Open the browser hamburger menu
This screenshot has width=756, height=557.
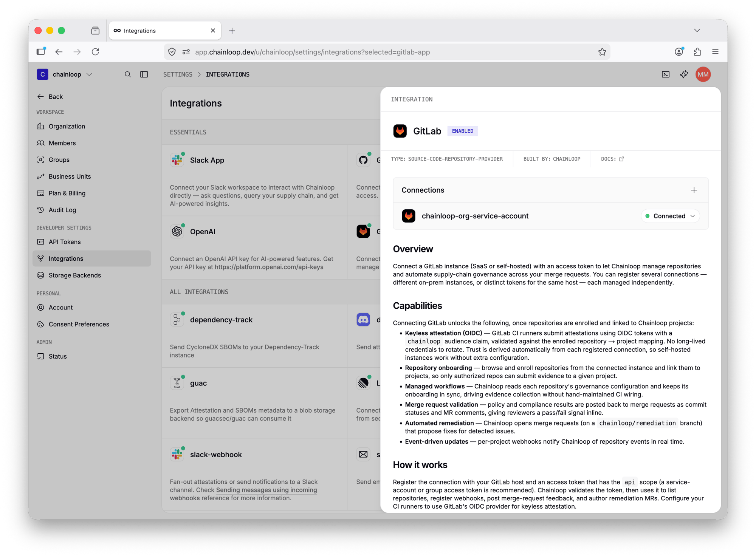pos(715,52)
